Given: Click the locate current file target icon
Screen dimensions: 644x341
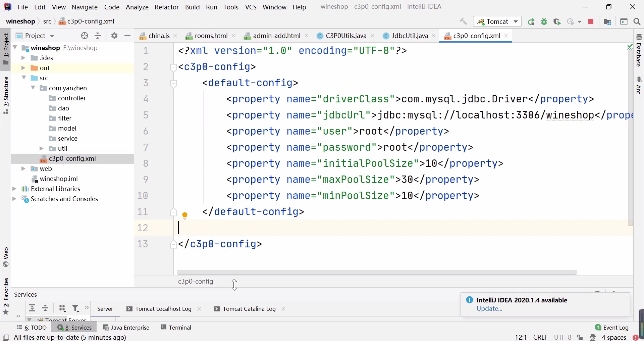Looking at the screenshot, I should tap(85, 36).
